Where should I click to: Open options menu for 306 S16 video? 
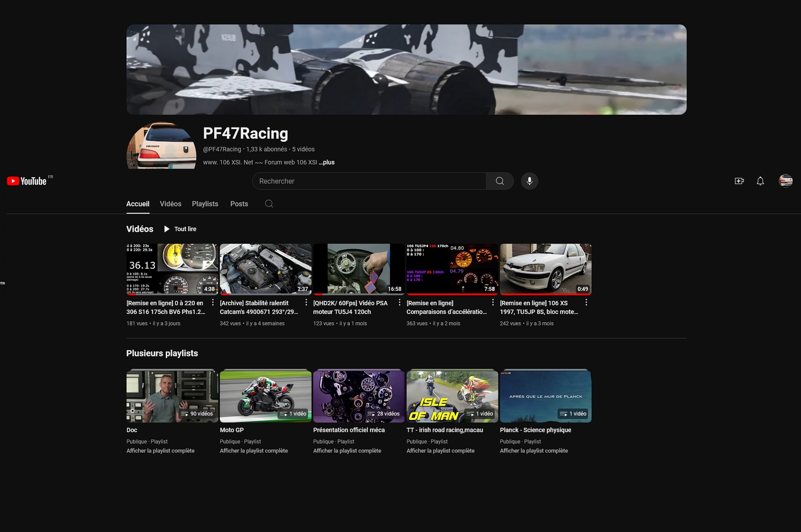(x=213, y=303)
